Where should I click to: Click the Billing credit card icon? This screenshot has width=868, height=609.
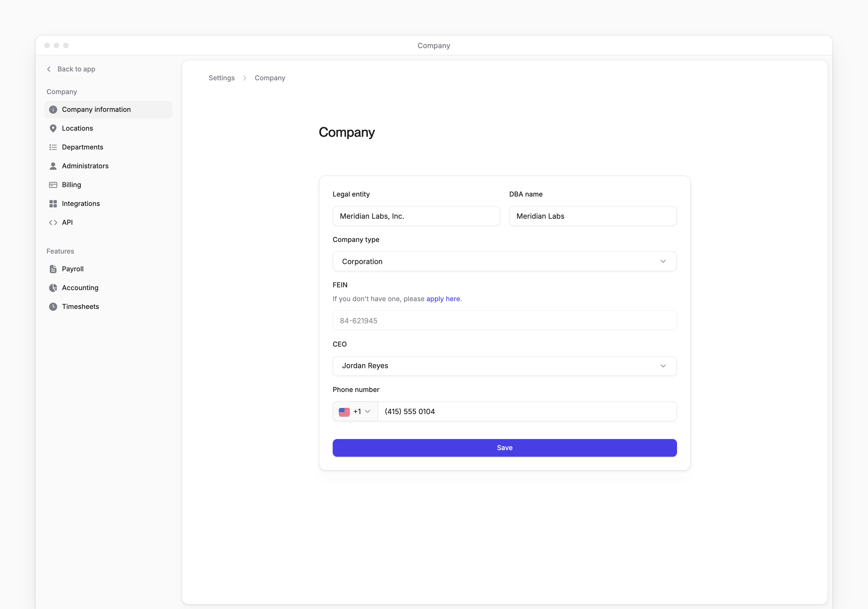tap(53, 185)
